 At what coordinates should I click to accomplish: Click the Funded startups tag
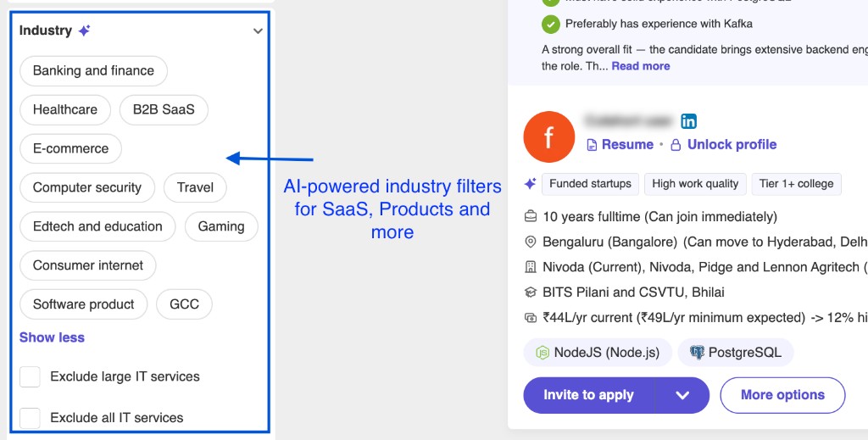(x=590, y=184)
